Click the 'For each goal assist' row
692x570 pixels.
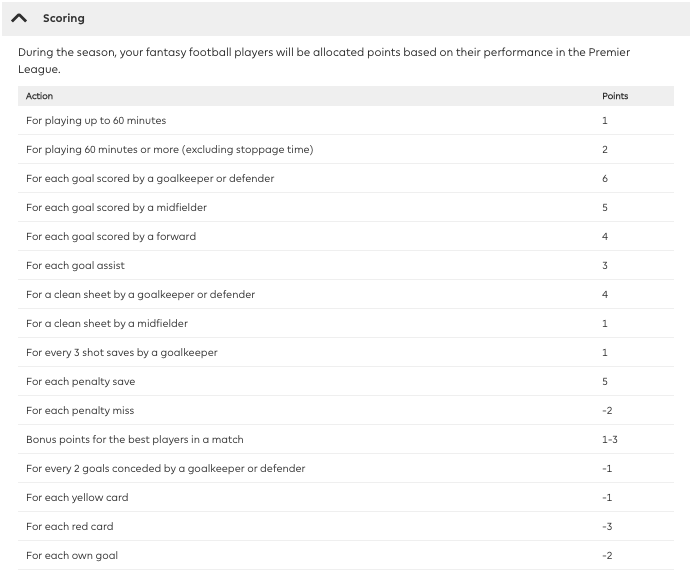pos(76,266)
